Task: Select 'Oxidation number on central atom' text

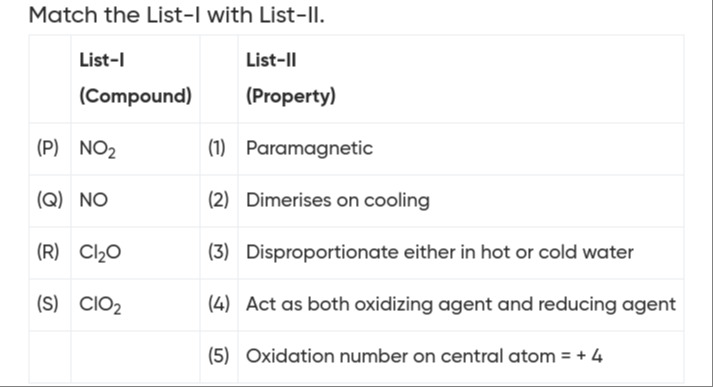Action: (401, 356)
